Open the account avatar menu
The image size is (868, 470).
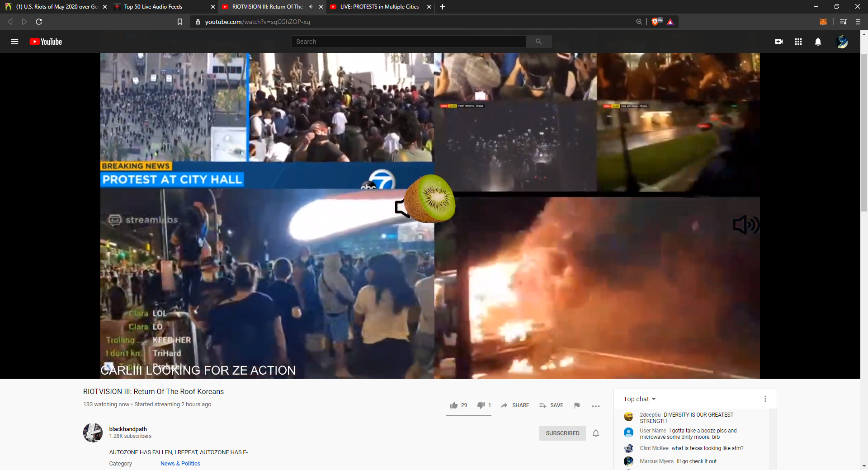click(x=842, y=42)
